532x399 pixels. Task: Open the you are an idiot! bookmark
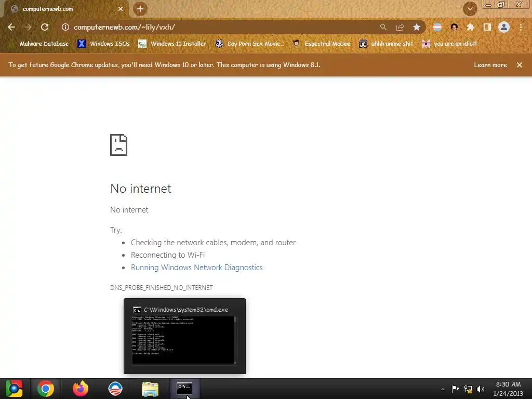[449, 44]
